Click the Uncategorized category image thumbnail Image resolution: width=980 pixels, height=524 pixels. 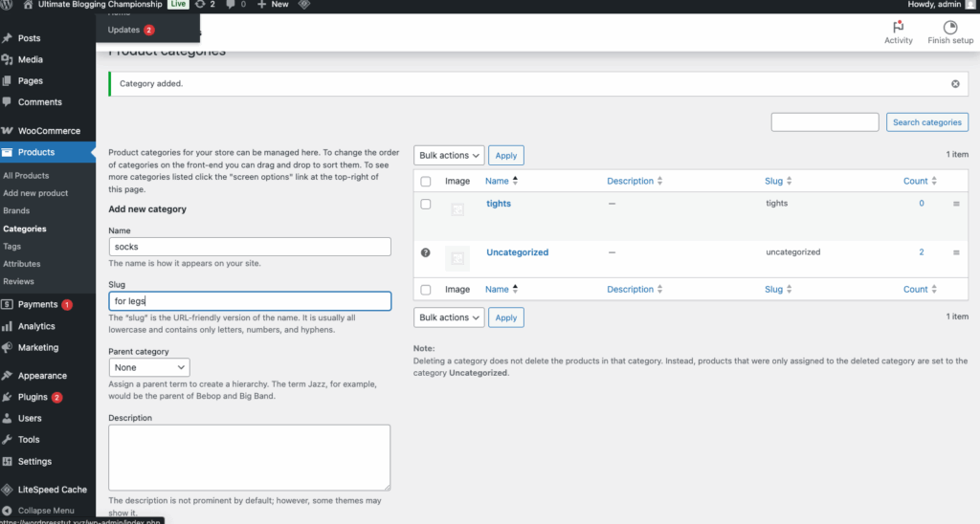click(x=457, y=258)
